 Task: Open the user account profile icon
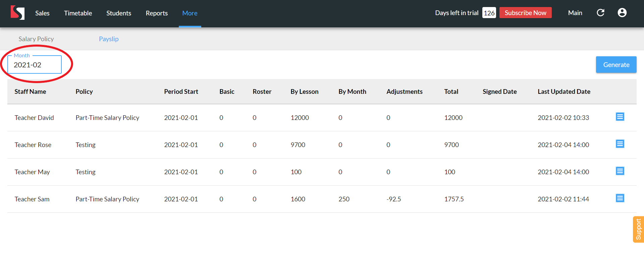[x=622, y=13]
